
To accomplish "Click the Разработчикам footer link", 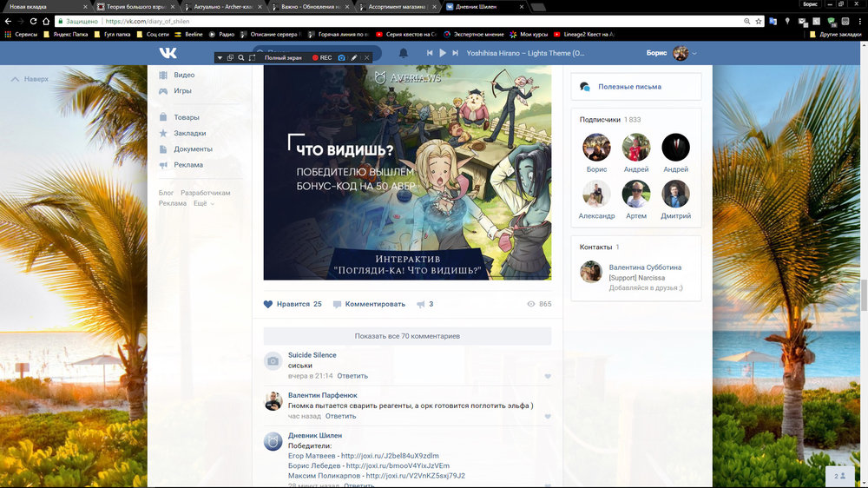I will click(206, 193).
